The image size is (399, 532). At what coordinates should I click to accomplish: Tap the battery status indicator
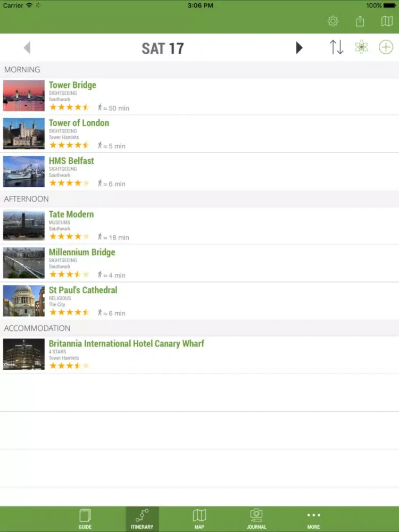389,5
